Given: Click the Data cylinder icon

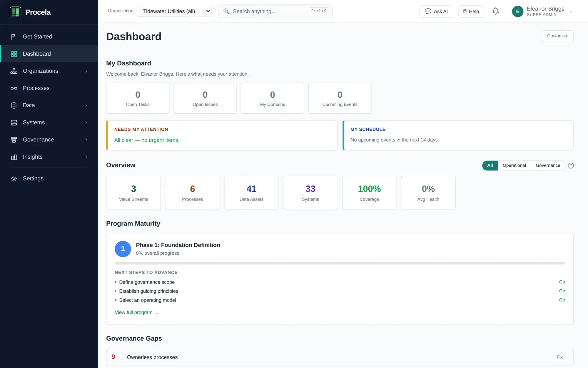Looking at the screenshot, I should 14,105.
